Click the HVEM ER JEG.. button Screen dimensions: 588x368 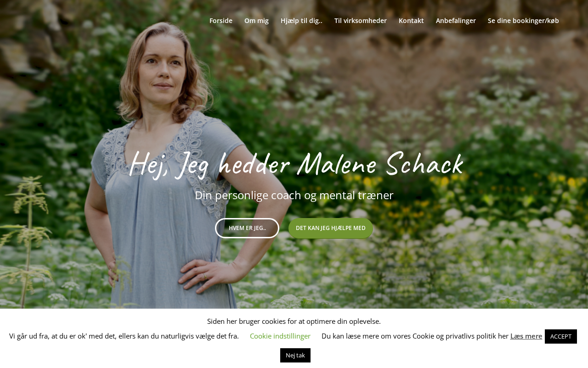click(x=247, y=228)
